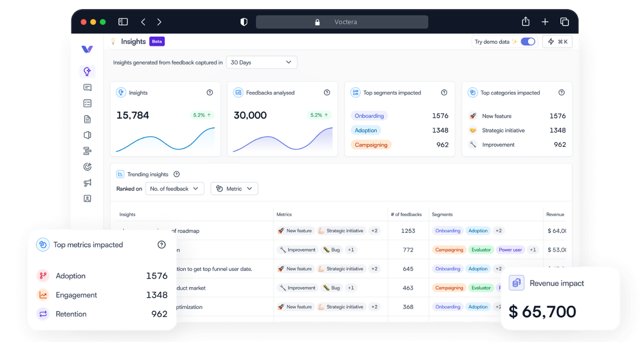Click the help icon beside Trending insights
Screen dimensions: 644x342
coord(176,174)
